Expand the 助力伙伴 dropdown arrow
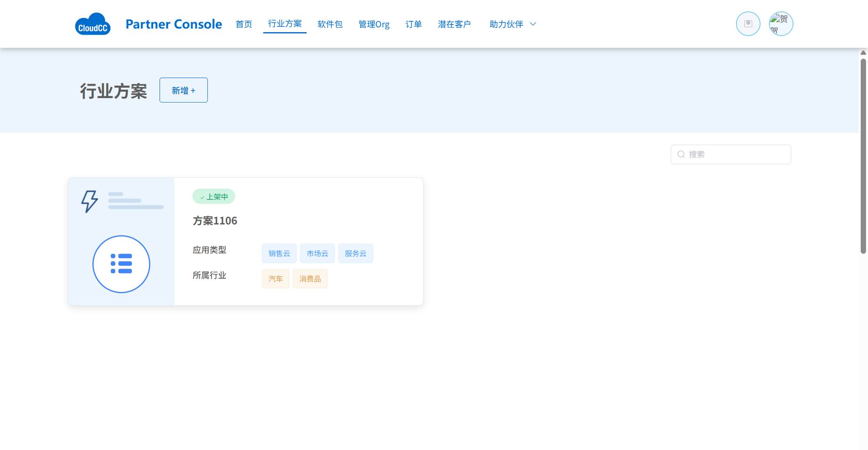Viewport: 868px width, 450px height. point(533,24)
